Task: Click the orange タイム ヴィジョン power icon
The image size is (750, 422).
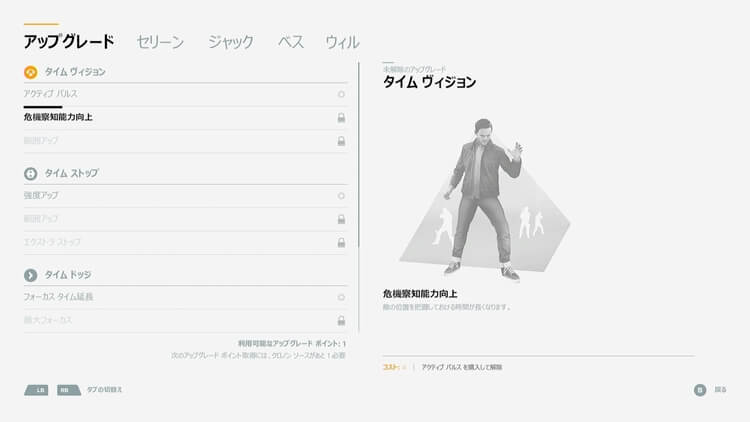Action: pyautogui.click(x=31, y=72)
